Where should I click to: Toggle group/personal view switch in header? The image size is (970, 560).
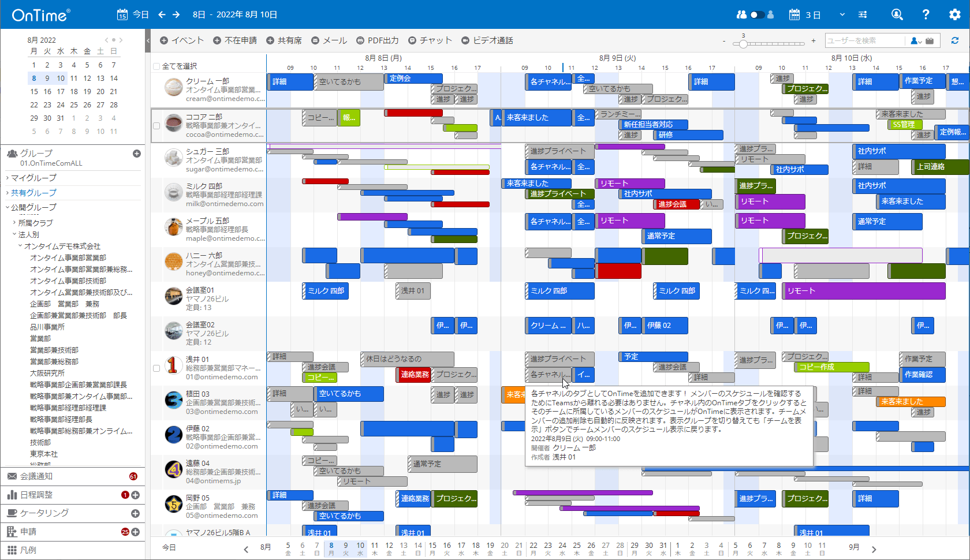tap(757, 14)
